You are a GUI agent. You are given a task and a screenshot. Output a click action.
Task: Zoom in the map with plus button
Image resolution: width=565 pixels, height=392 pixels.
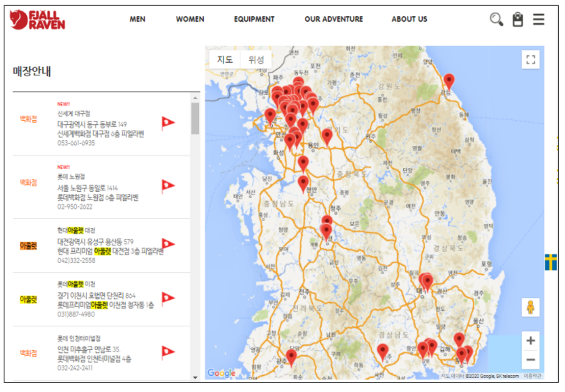point(530,341)
